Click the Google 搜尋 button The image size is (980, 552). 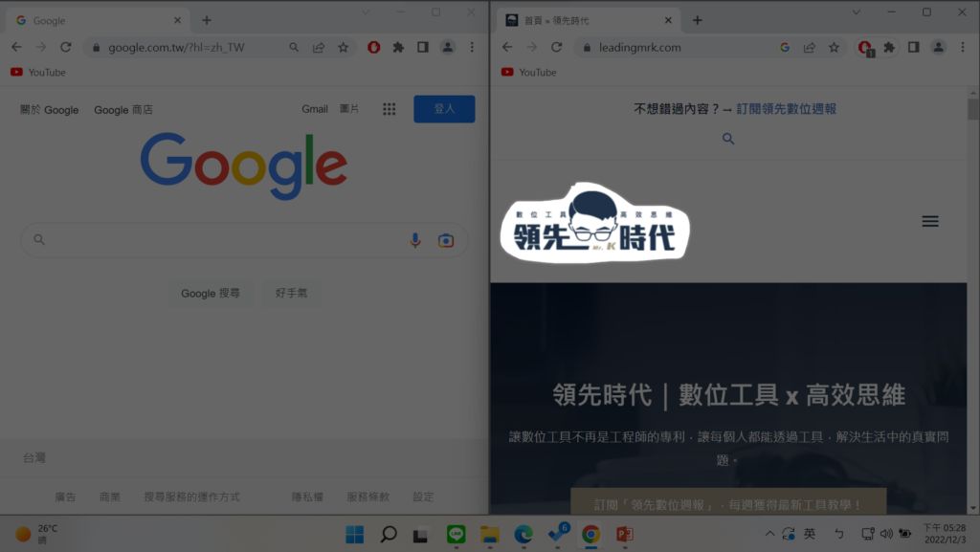coord(210,293)
